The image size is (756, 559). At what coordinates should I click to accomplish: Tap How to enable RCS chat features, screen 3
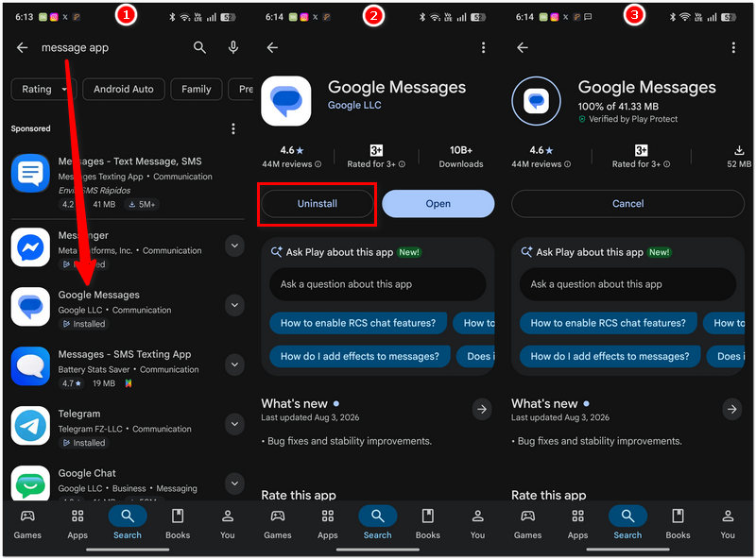tap(608, 323)
